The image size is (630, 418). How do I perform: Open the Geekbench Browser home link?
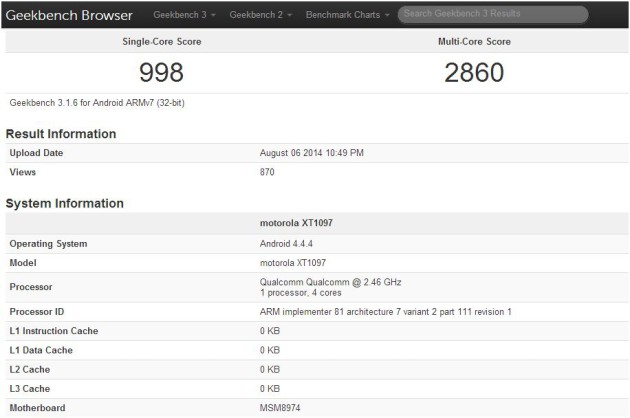click(69, 15)
